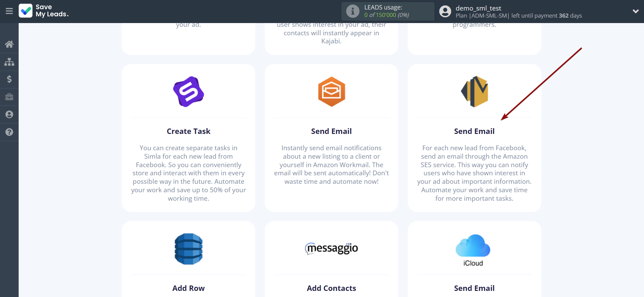Click the briefcase sidebar icon
The height and width of the screenshot is (297, 644).
tap(9, 97)
